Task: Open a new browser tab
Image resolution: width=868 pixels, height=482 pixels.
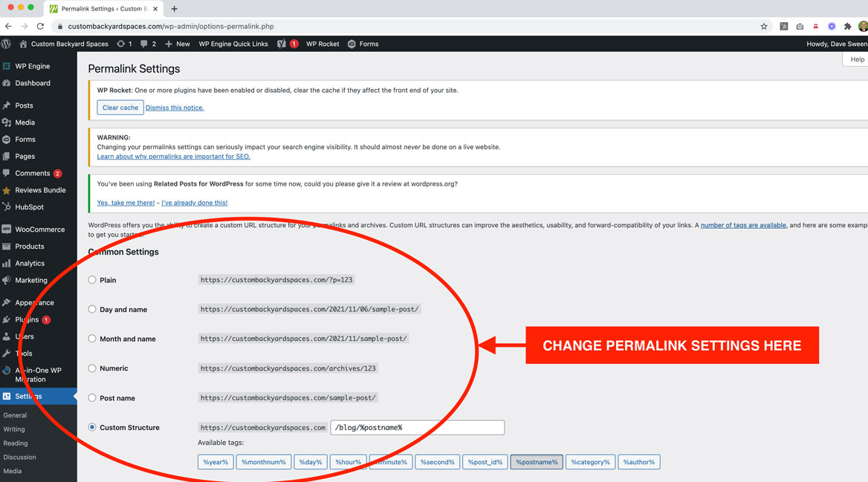Action: [x=174, y=9]
